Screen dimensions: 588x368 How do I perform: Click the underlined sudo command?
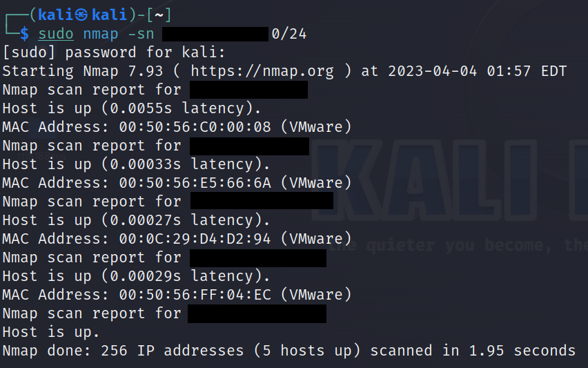55,34
